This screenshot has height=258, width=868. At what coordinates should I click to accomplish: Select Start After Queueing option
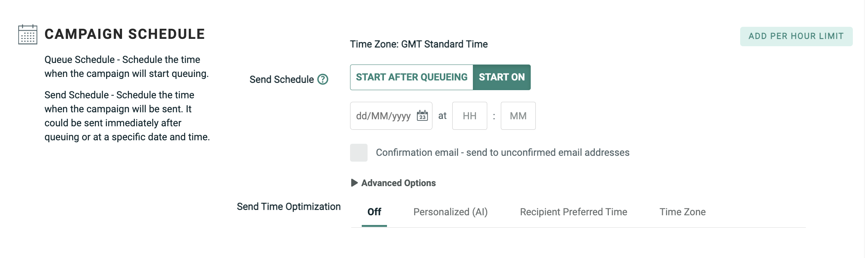click(x=411, y=77)
